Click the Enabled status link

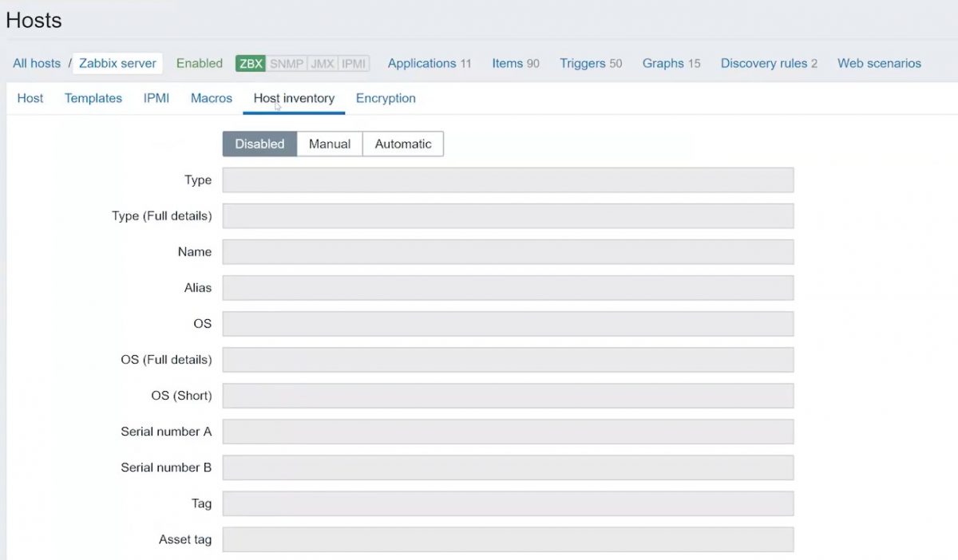click(199, 63)
